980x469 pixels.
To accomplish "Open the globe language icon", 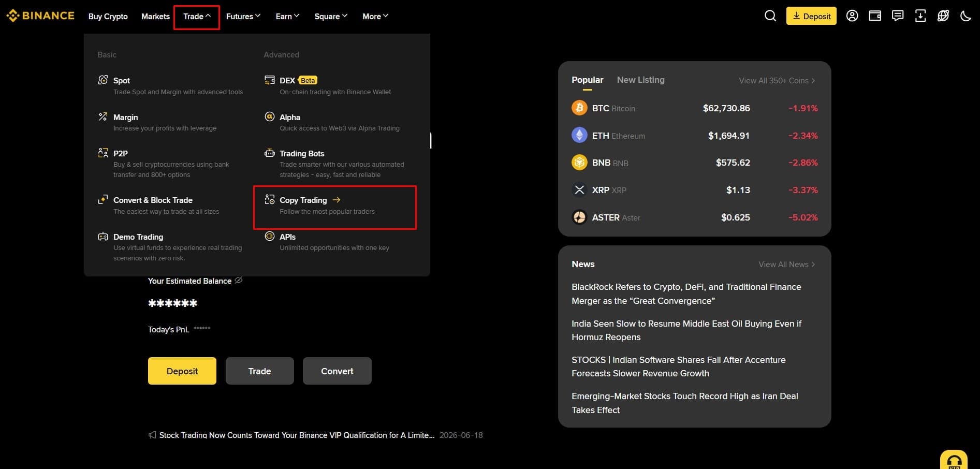I will coord(943,16).
